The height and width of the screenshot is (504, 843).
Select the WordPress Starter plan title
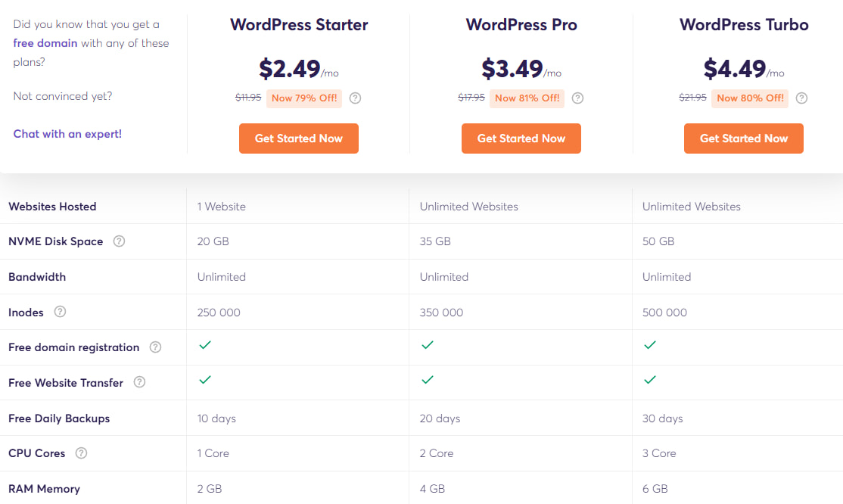tap(299, 24)
